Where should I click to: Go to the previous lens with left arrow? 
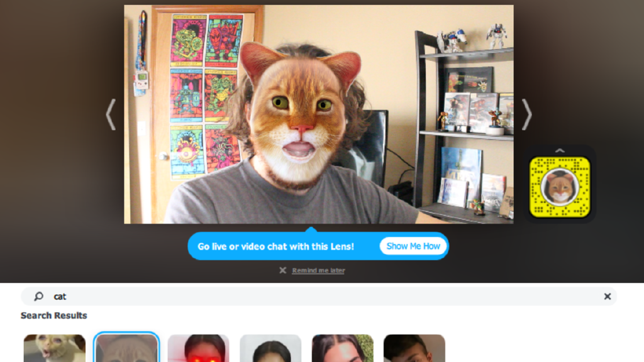[x=111, y=114]
